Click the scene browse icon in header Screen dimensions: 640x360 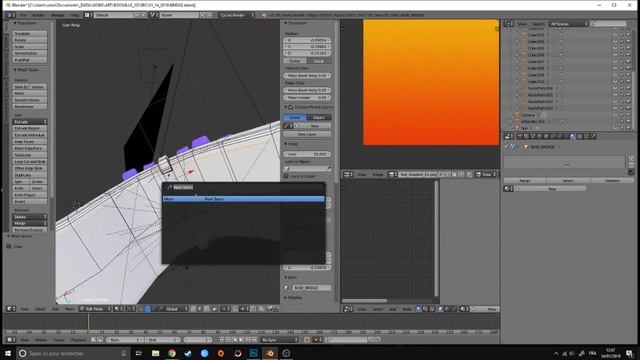(x=154, y=15)
